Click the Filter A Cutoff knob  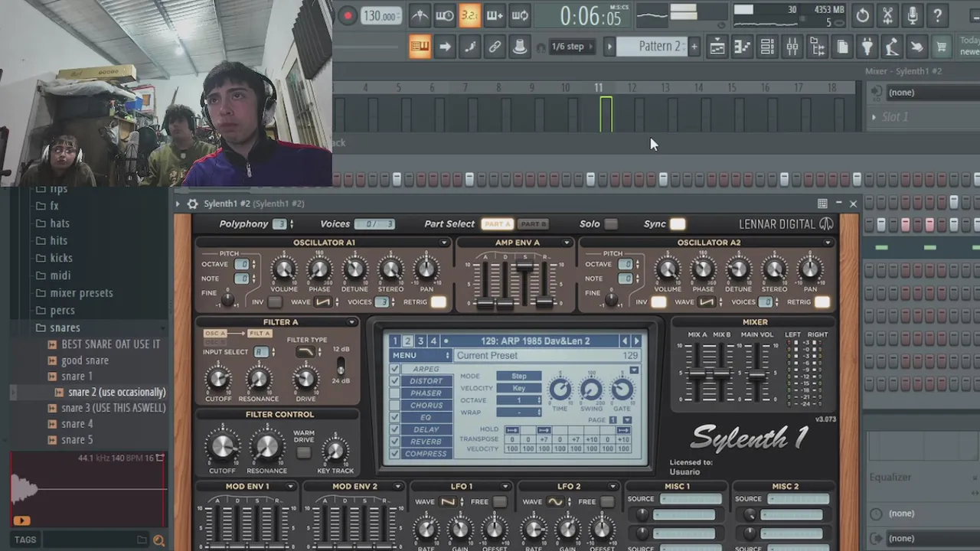coord(218,378)
